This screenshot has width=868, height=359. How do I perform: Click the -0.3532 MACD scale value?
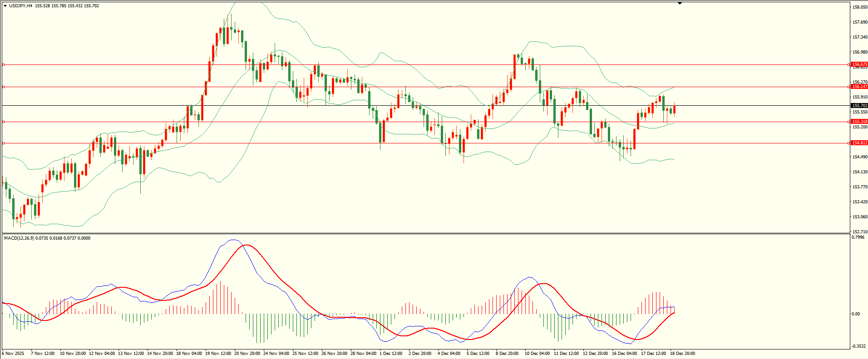(859, 346)
